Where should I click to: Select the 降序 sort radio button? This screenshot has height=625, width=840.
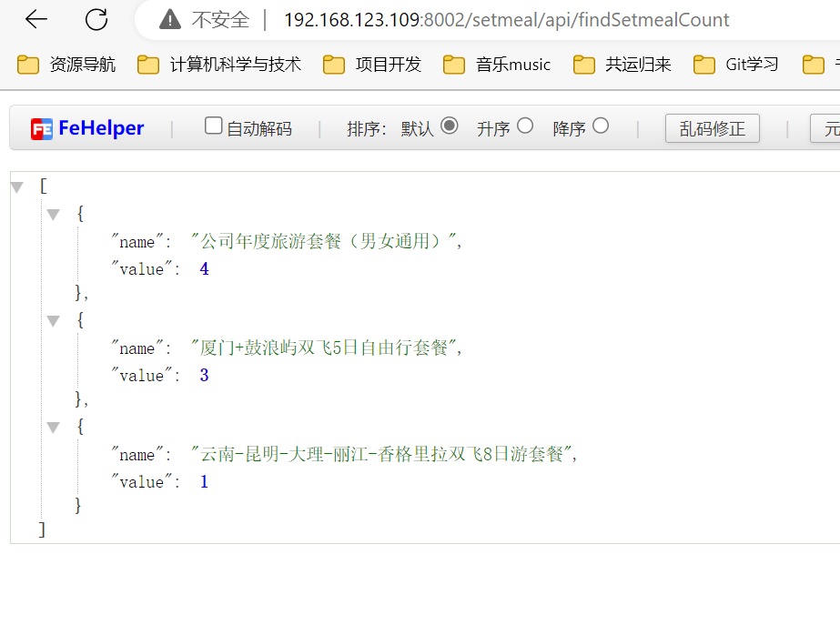pos(601,126)
